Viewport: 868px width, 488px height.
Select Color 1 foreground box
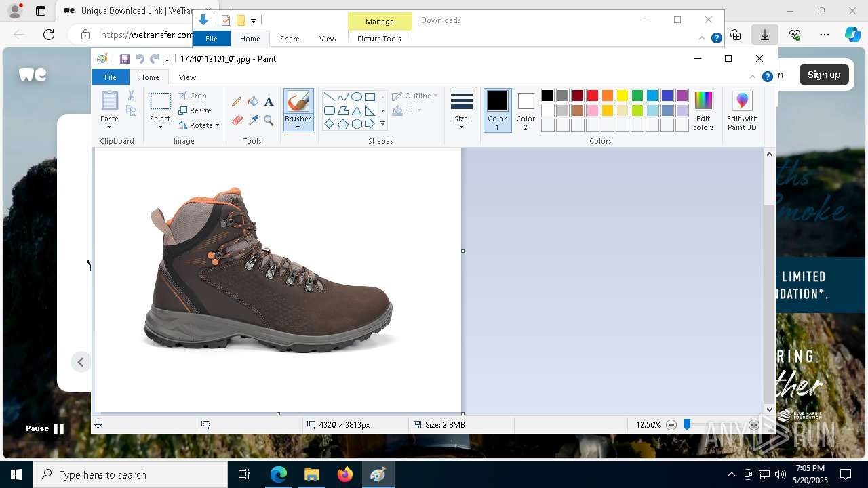coord(497,110)
